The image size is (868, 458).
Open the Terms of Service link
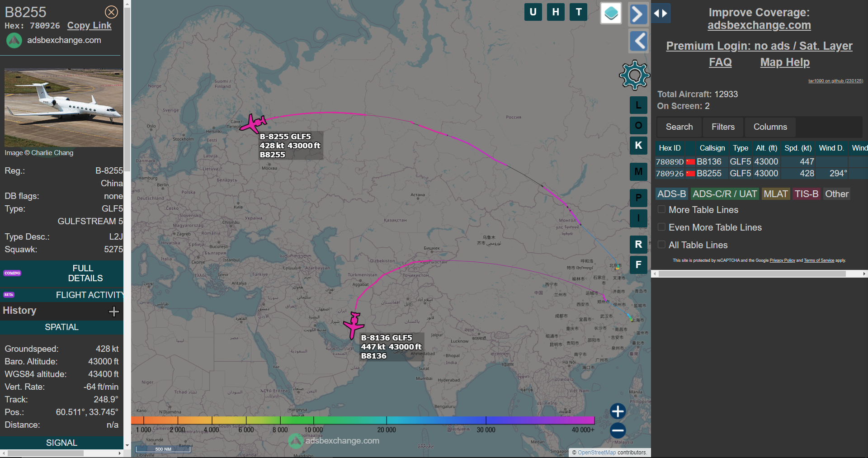tap(819, 260)
